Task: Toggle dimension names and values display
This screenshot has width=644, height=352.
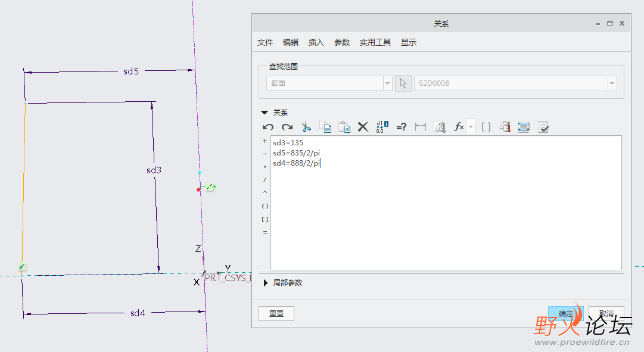Action: pyautogui.click(x=382, y=127)
